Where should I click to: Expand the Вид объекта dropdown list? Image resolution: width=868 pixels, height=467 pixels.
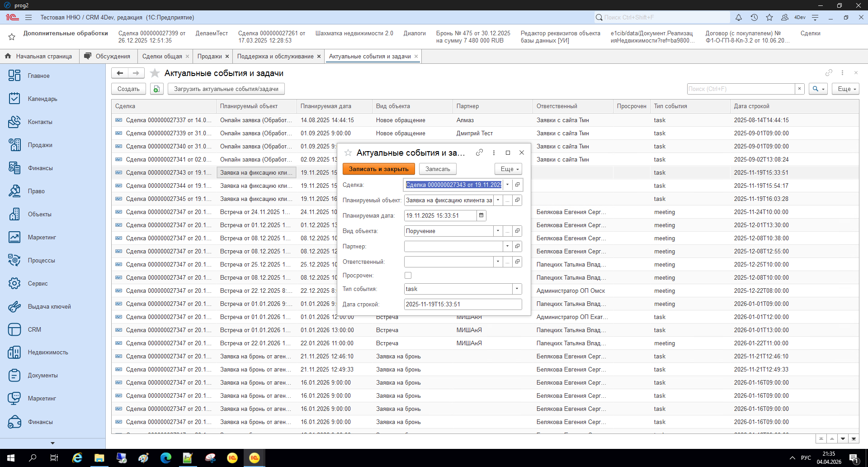coord(498,231)
